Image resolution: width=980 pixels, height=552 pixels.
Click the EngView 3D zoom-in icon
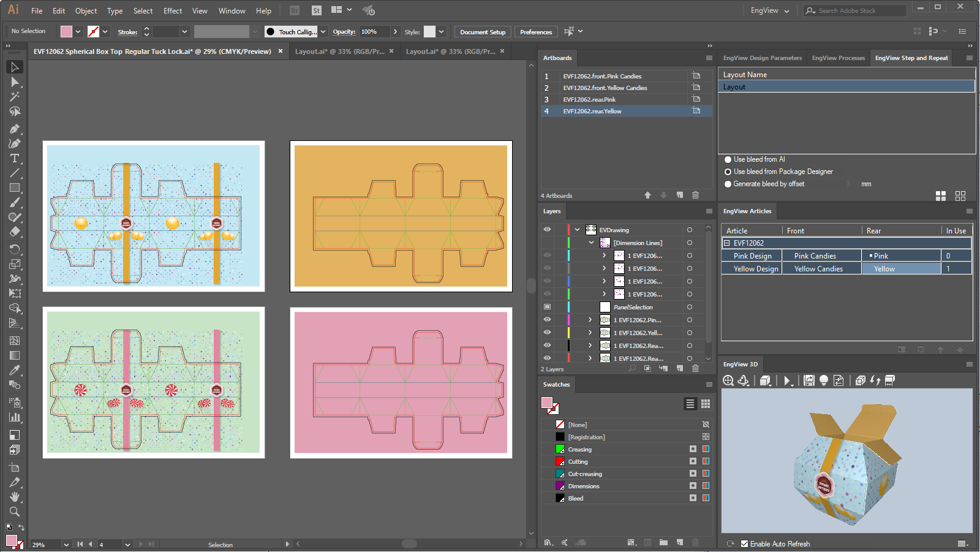coord(728,380)
